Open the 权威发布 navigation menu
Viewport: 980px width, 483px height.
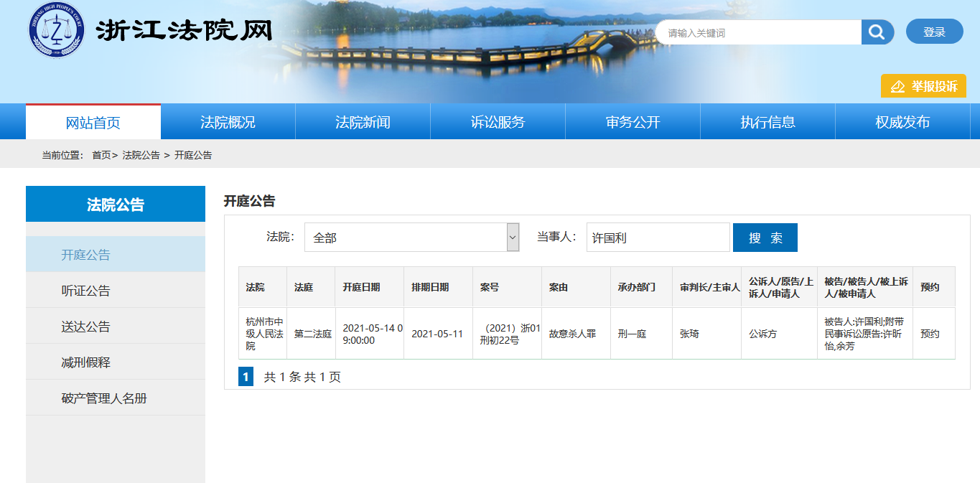(x=902, y=122)
